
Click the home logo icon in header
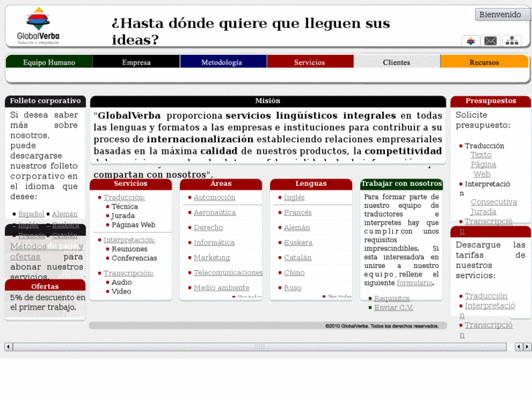pos(471,41)
